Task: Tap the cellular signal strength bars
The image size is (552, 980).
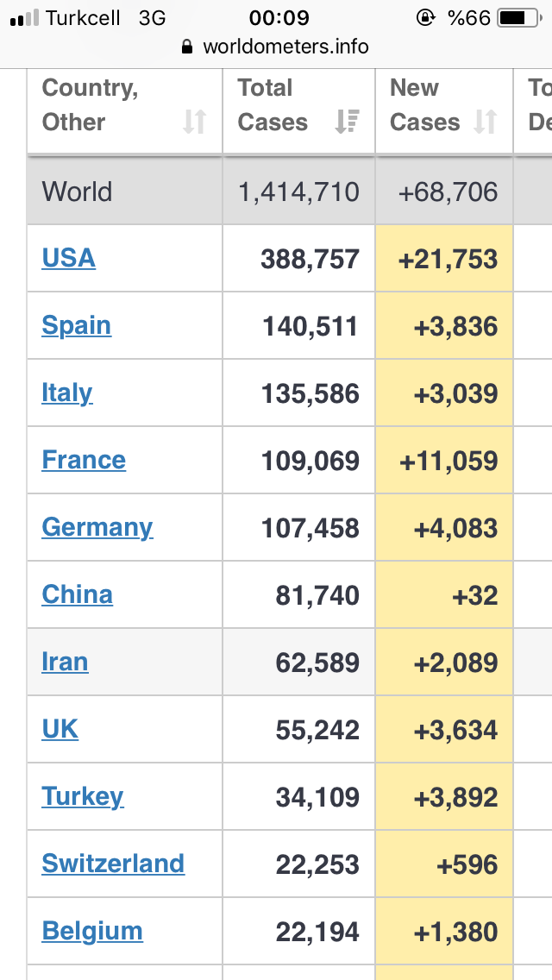Action: 24,19
